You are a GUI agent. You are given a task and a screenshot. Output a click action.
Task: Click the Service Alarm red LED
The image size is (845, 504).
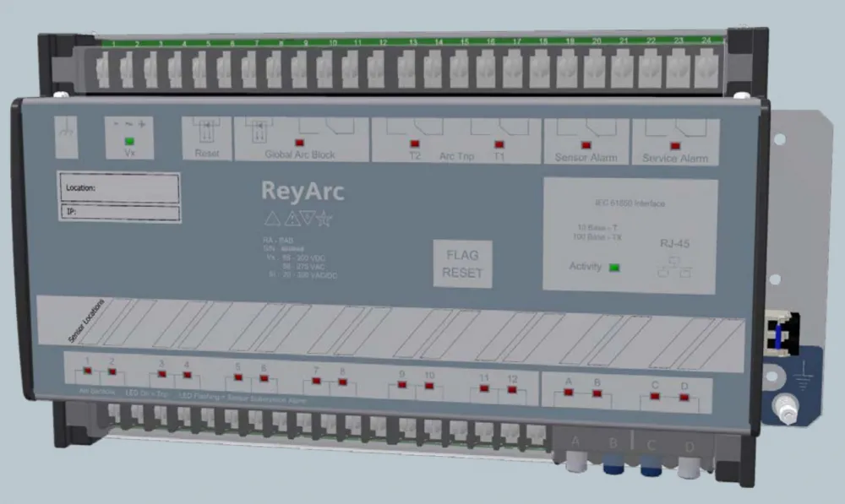pyautogui.click(x=674, y=146)
